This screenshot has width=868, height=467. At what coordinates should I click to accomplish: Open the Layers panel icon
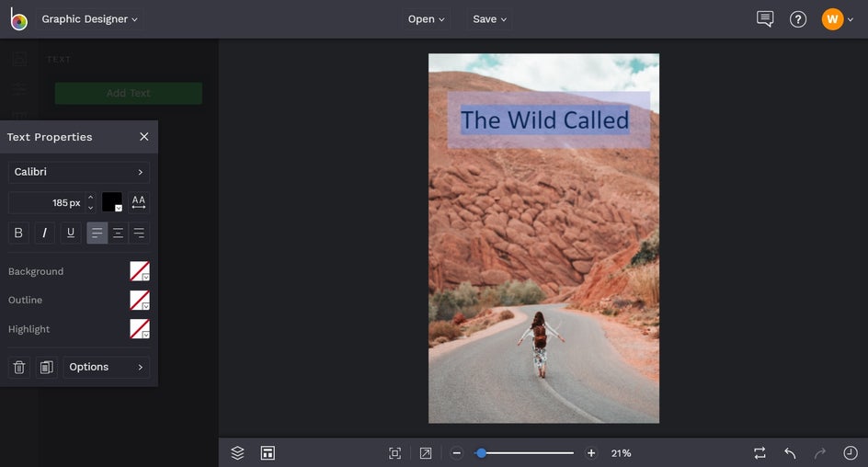click(237, 453)
